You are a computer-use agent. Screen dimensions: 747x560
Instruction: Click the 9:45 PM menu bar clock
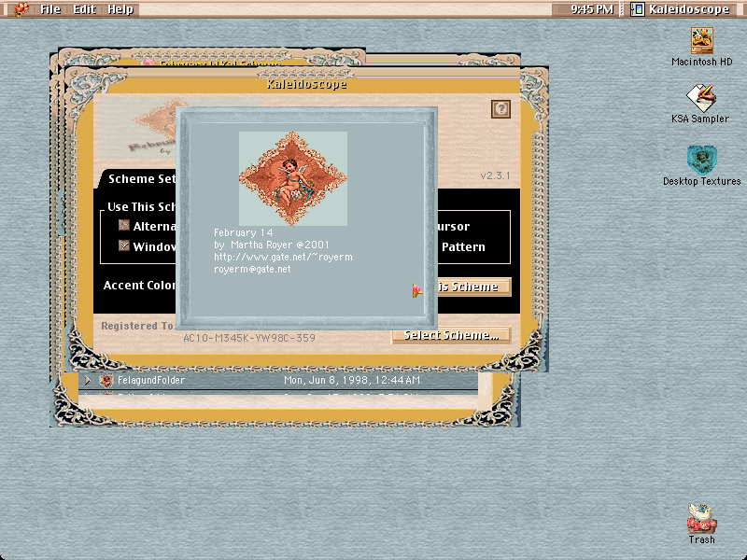pyautogui.click(x=592, y=9)
